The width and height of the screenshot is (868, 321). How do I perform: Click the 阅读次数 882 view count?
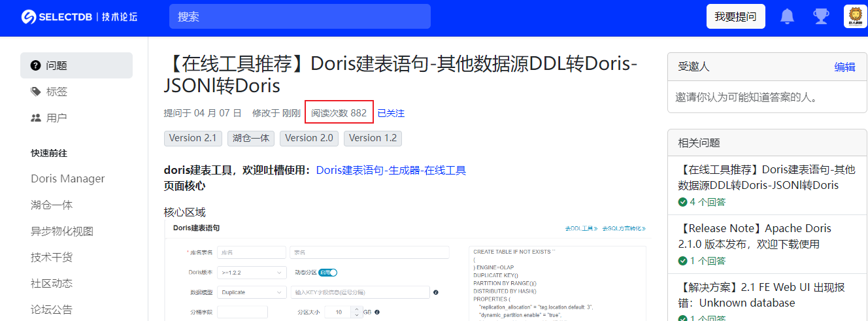(339, 113)
